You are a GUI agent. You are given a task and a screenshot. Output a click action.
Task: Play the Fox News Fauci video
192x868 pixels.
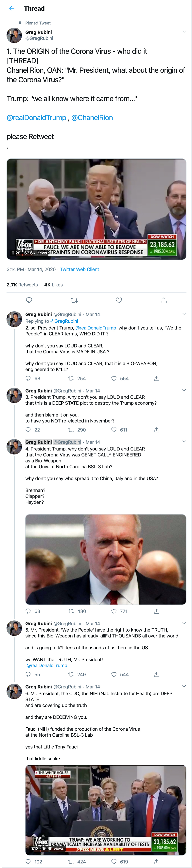click(x=96, y=209)
